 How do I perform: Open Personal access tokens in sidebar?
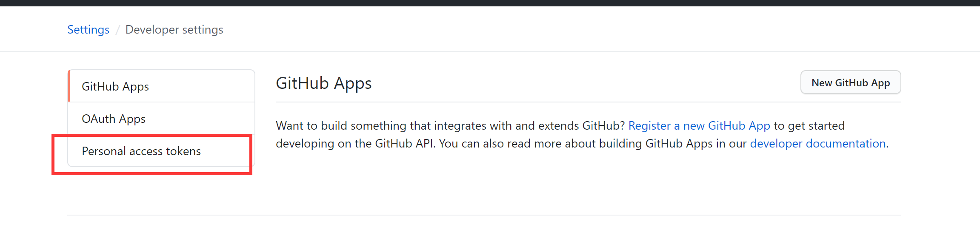(x=141, y=151)
